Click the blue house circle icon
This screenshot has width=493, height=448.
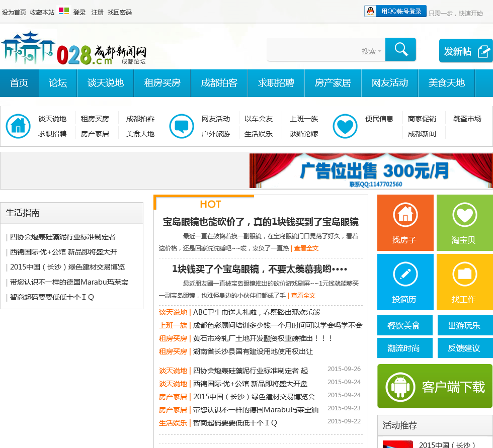[x=18, y=126]
